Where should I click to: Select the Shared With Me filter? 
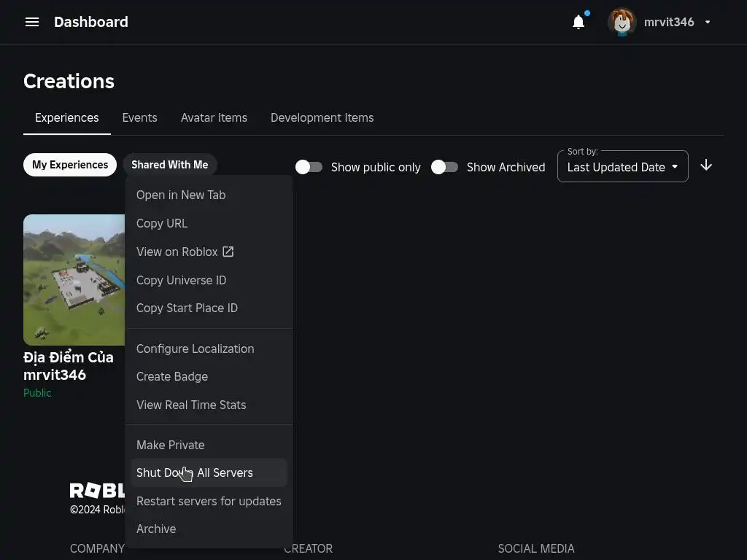point(169,165)
